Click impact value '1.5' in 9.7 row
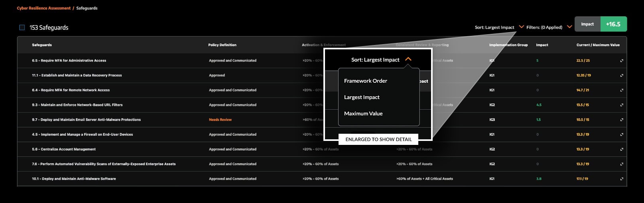The width and height of the screenshot is (644, 203). pos(539,120)
